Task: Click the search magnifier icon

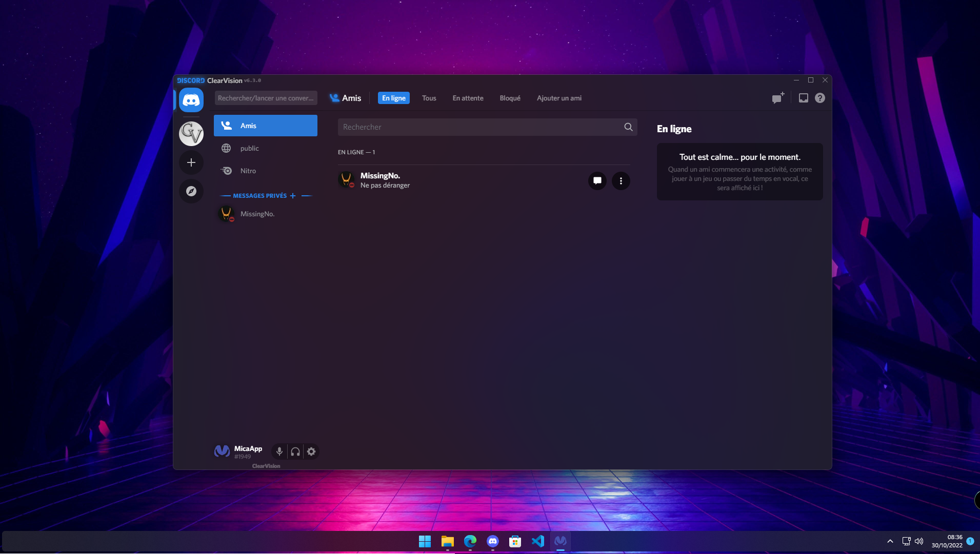Action: (x=628, y=127)
